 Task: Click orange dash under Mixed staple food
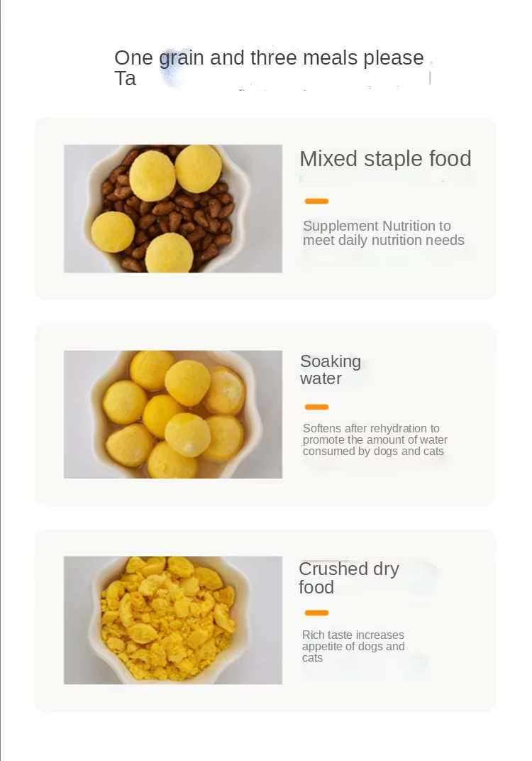(x=316, y=202)
